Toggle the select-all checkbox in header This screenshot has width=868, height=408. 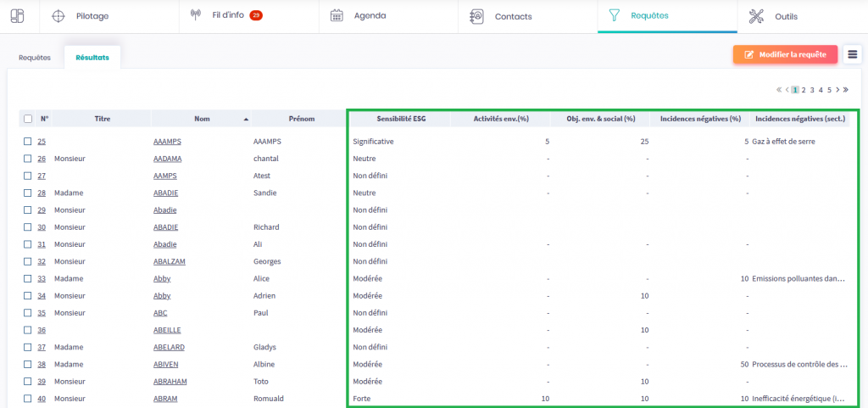coord(28,119)
